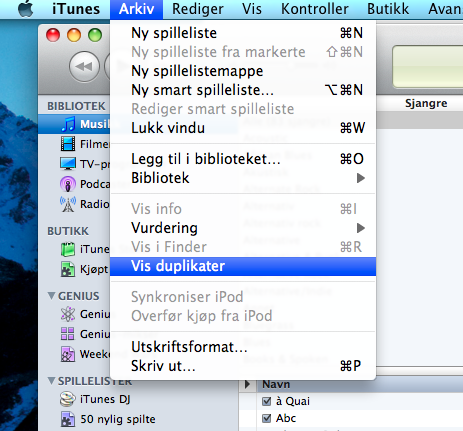
Task: Click the album column play triangle header
Action: point(247,384)
